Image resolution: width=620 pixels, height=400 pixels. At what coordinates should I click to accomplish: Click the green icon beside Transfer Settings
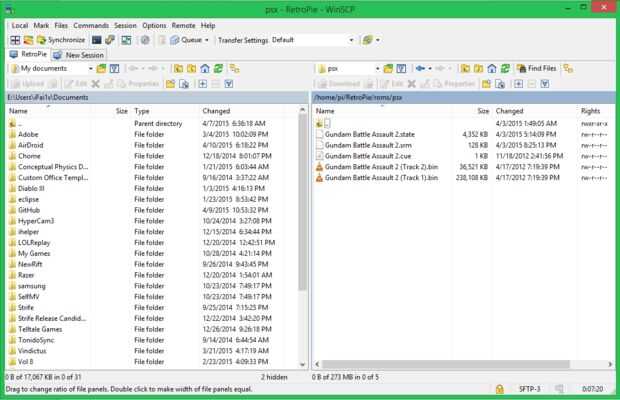pos(367,40)
